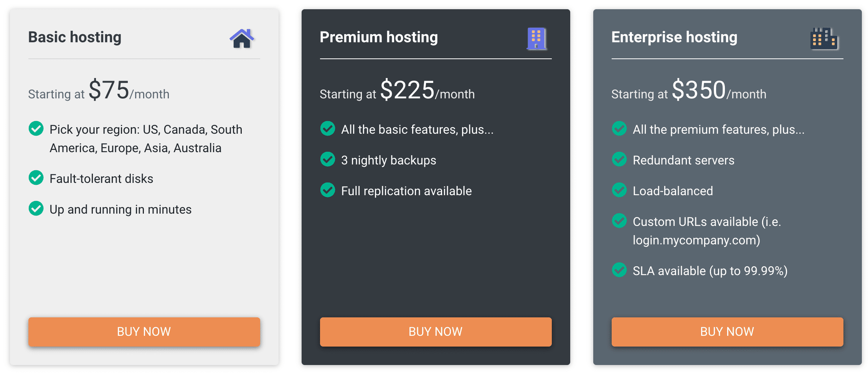Select the Basic hosting title
This screenshot has width=868, height=375.
click(x=75, y=37)
